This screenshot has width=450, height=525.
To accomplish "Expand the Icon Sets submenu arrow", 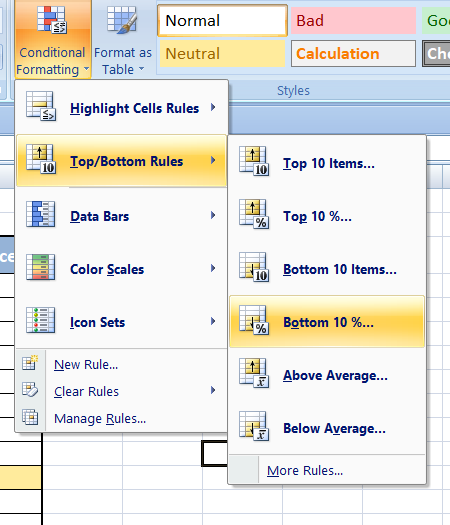I will 213,321.
